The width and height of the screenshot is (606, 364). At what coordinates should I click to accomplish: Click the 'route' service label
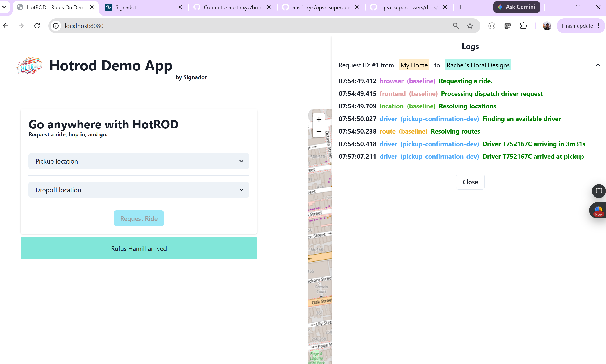point(388,132)
